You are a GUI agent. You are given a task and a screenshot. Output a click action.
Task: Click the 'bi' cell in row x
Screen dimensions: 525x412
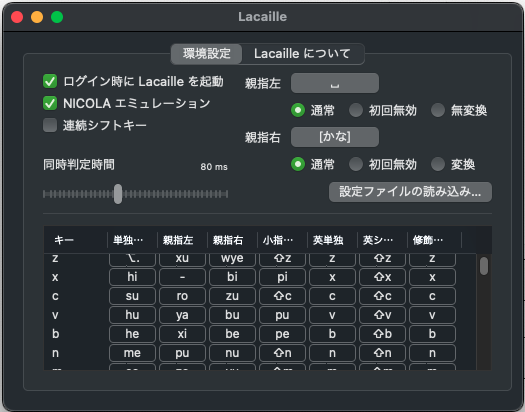tap(232, 277)
